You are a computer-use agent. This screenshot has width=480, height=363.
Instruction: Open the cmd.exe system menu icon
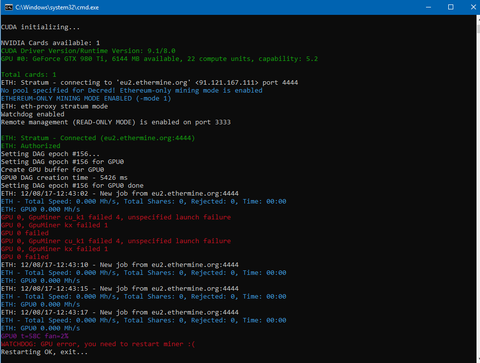8,7
